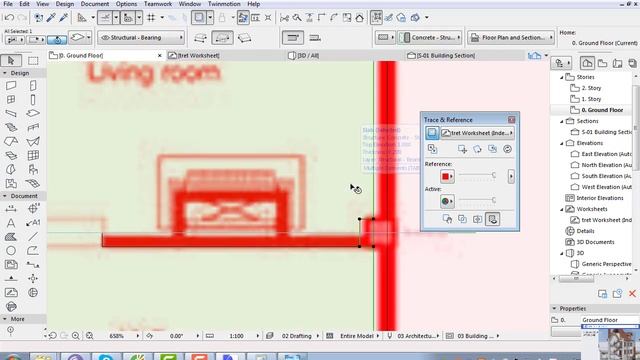Click the Fit in Window zoom icon
Viewport: 640px width, 360px height.
pyautogui.click(x=89, y=336)
